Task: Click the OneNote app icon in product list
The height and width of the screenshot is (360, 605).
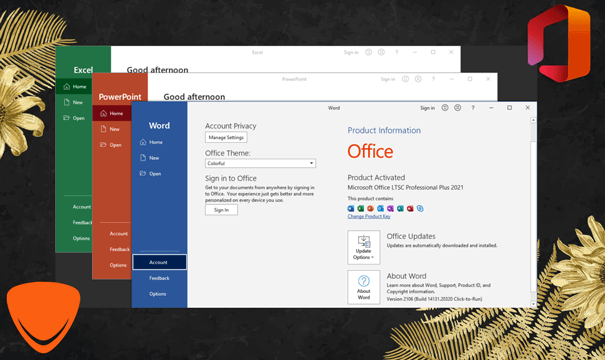Action: (390, 208)
